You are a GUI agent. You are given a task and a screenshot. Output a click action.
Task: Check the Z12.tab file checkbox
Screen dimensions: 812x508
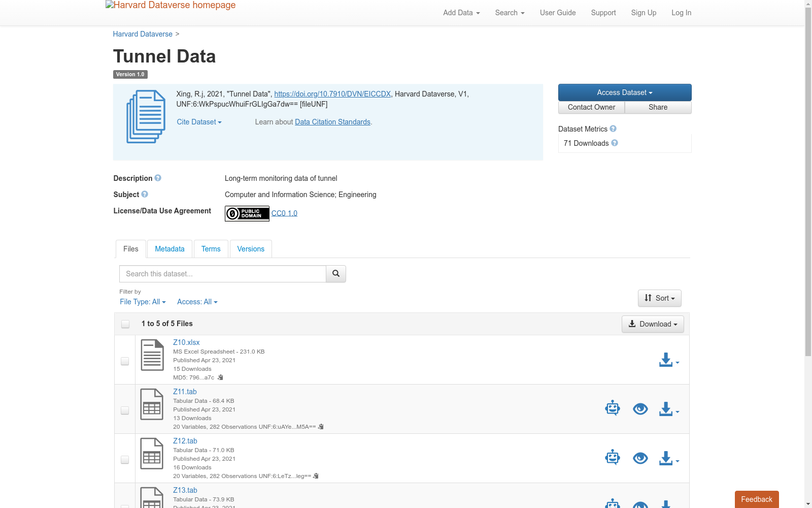125,460
